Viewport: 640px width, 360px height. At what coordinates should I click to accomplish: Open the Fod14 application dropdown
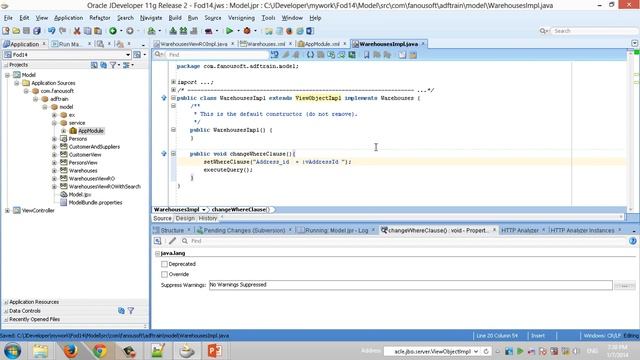click(x=128, y=55)
